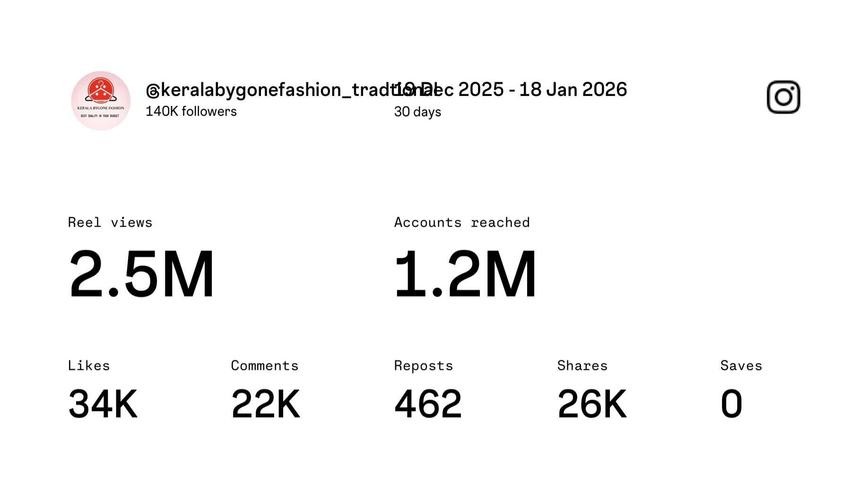
Task: Click the 2.5M reel views number
Action: pos(141,274)
